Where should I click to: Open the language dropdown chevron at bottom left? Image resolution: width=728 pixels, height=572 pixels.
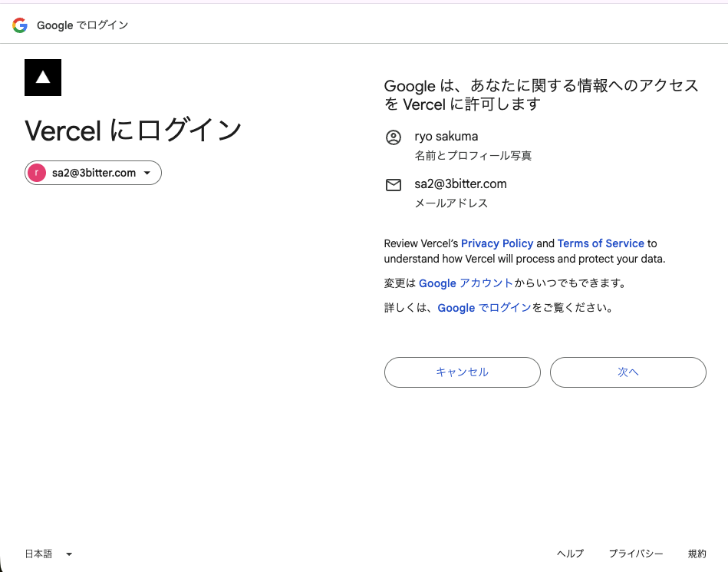[68, 554]
